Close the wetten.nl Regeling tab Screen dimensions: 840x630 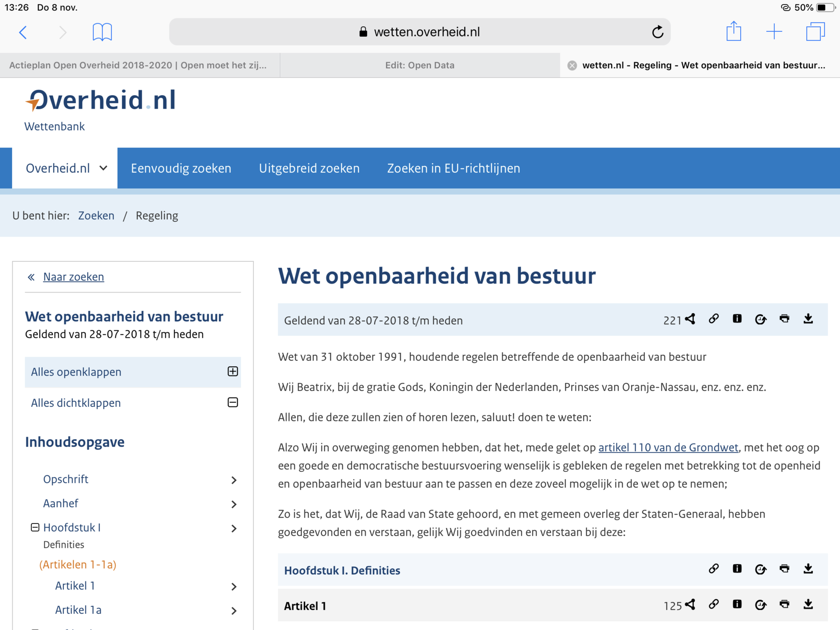(x=572, y=65)
